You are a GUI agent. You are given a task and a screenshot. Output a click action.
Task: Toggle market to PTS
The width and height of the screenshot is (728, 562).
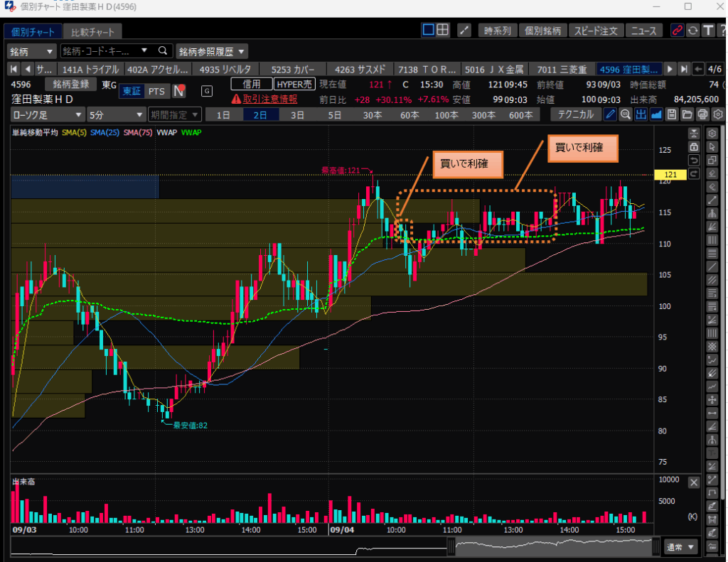[x=156, y=91]
